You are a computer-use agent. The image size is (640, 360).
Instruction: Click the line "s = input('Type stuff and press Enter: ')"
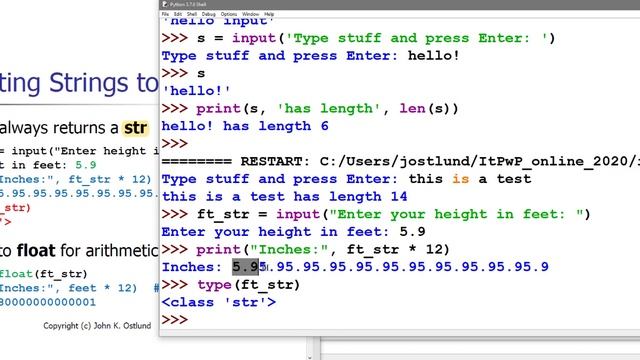358,38
